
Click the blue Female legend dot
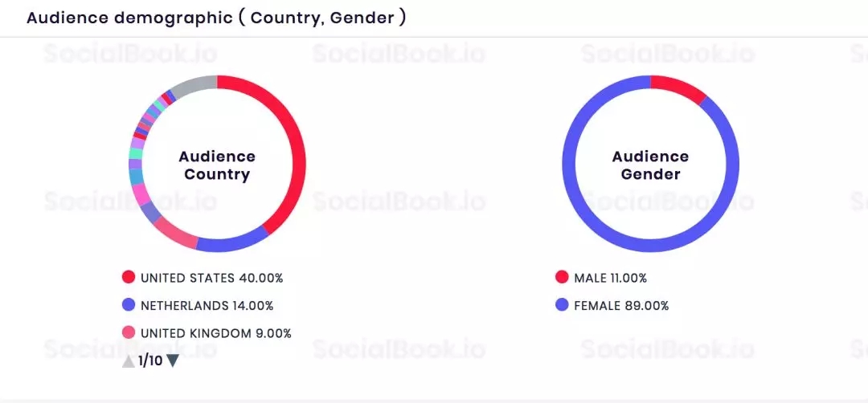pos(562,305)
